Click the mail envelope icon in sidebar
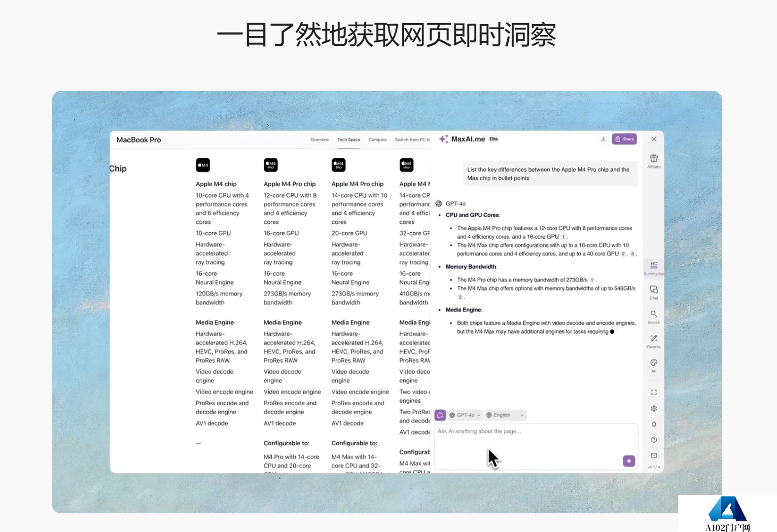The width and height of the screenshot is (777, 532). (654, 455)
